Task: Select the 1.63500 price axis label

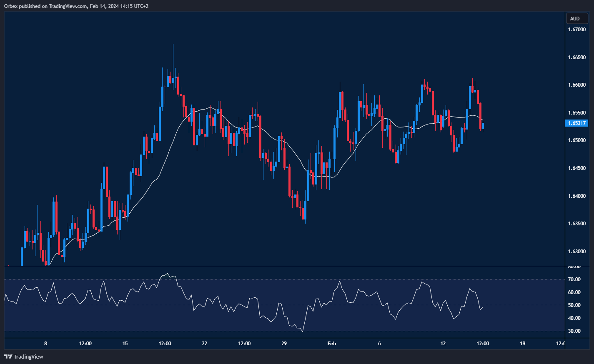Action: (577, 224)
